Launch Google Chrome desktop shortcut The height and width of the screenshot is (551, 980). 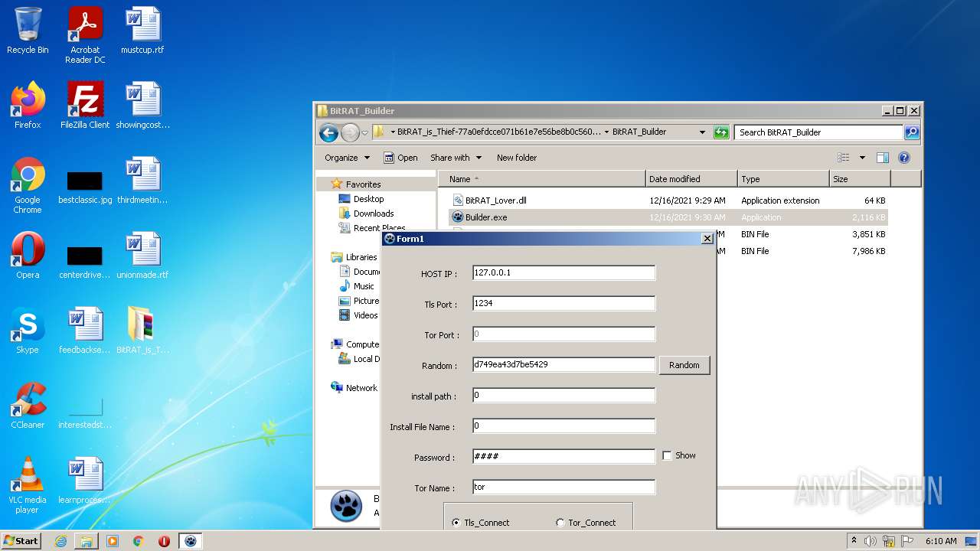28,185
